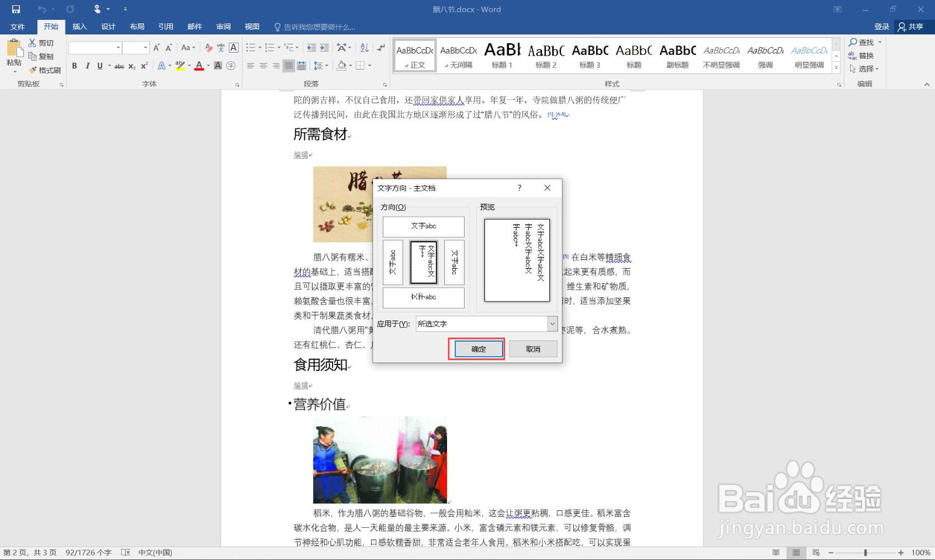935x560 pixels.
Task: Click the Replace (替换) icon
Action: point(863,55)
